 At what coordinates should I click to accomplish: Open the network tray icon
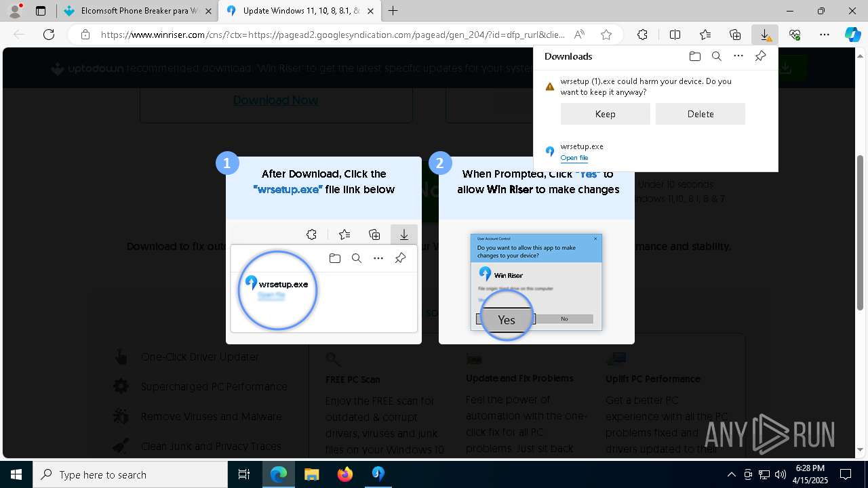[764, 474]
